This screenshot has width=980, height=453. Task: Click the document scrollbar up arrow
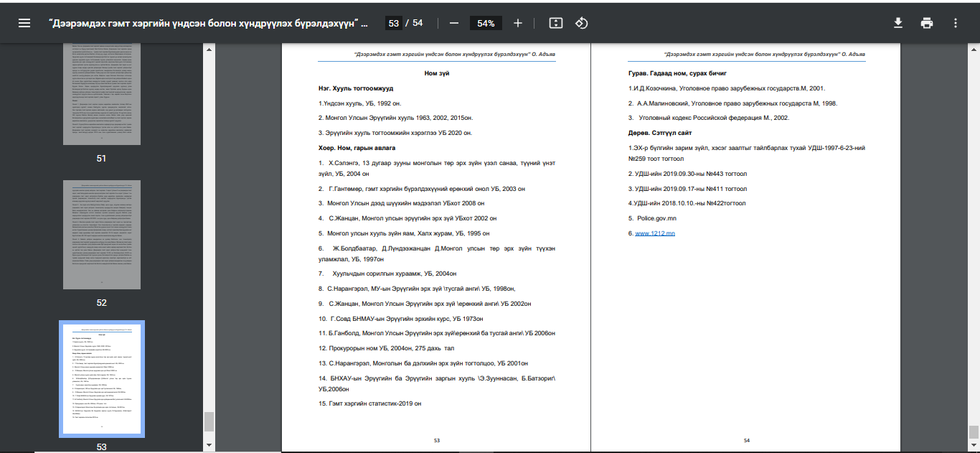(x=974, y=50)
